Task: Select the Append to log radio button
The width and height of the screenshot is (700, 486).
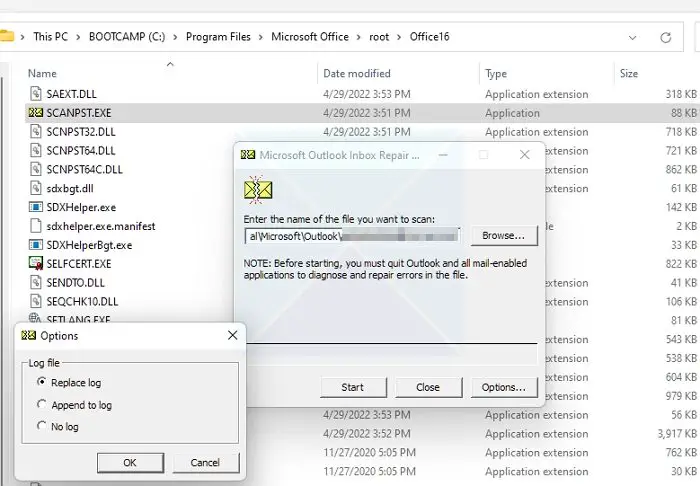Action: [42, 404]
